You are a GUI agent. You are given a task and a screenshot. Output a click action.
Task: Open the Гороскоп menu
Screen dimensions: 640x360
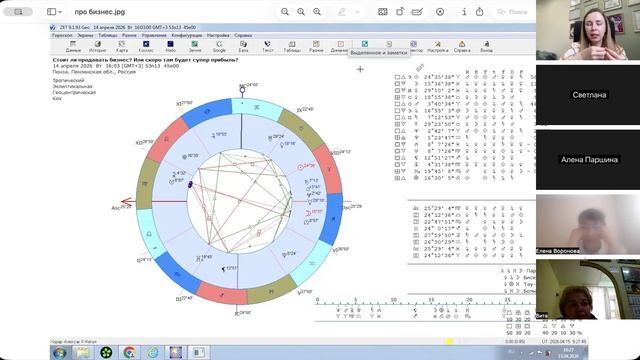click(62, 36)
